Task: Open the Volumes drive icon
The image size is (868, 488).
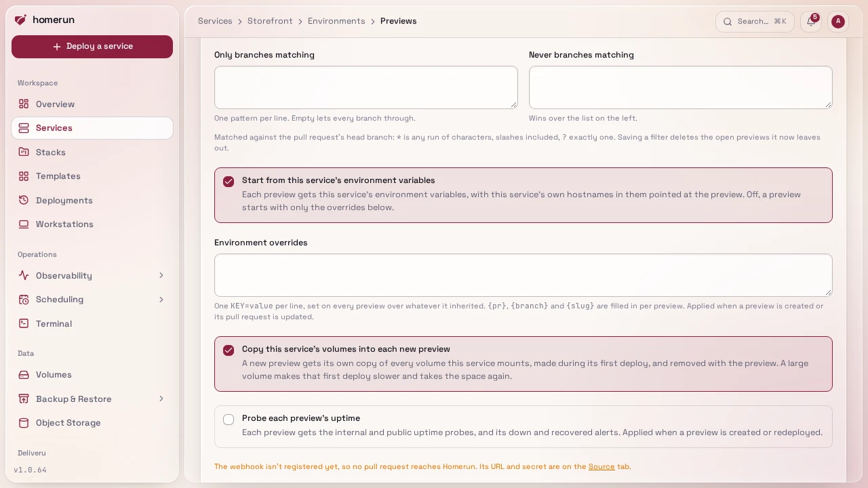Action: (24, 375)
